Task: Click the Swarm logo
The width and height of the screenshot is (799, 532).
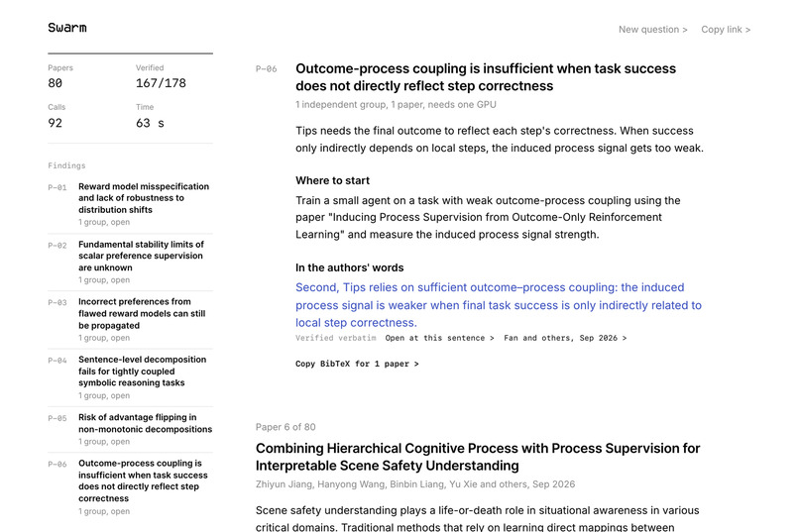Action: click(x=67, y=28)
